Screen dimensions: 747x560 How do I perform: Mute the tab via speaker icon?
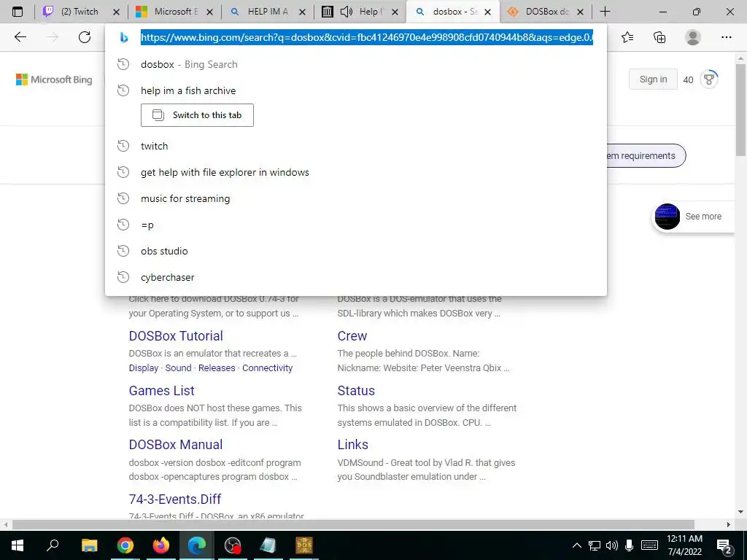point(347,12)
